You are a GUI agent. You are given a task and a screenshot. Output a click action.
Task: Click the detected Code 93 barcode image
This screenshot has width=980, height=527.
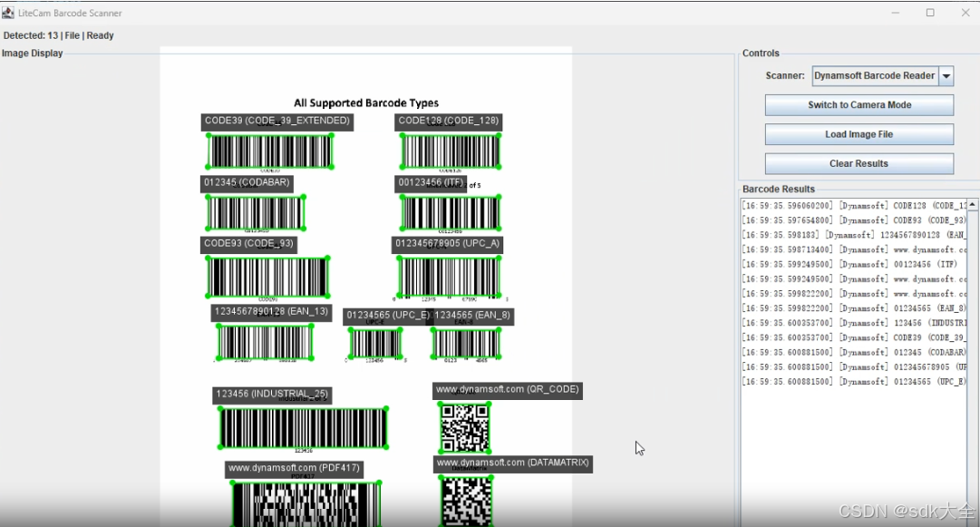click(267, 277)
